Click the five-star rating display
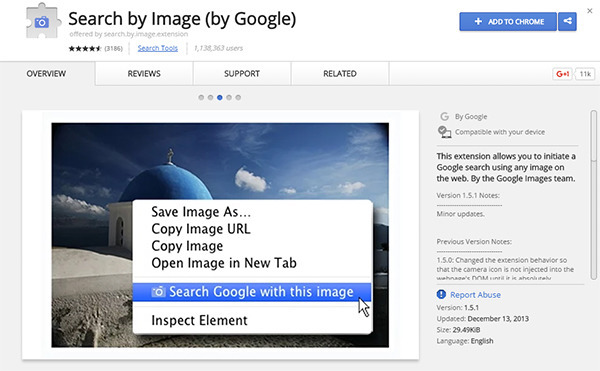 click(x=85, y=49)
